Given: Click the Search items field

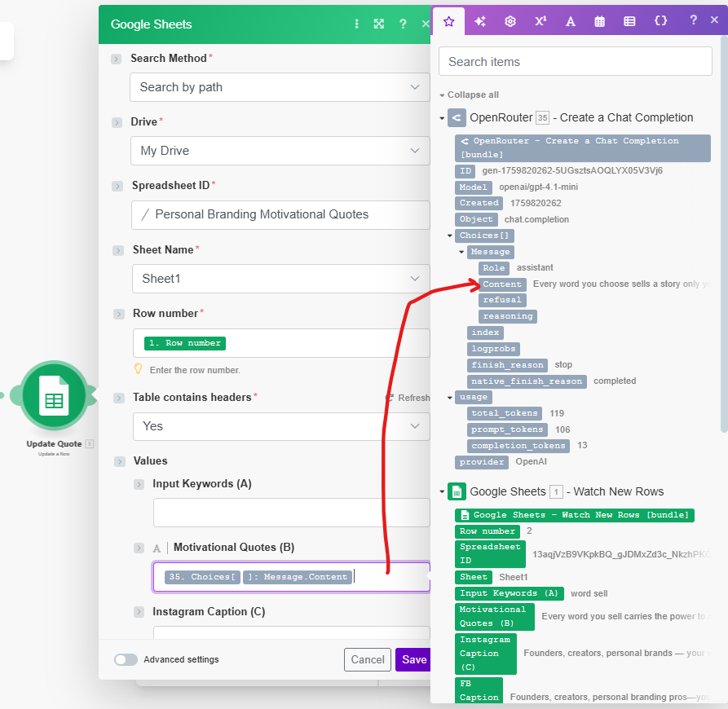Looking at the screenshot, I should point(576,61).
